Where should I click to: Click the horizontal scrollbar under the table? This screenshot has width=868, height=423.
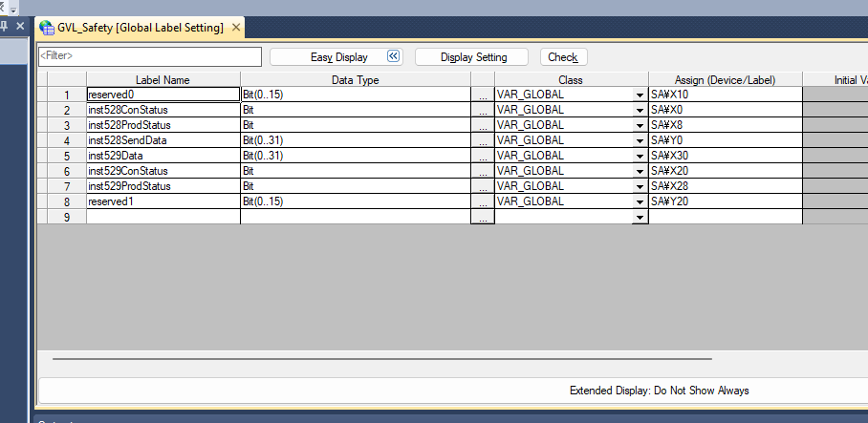382,358
